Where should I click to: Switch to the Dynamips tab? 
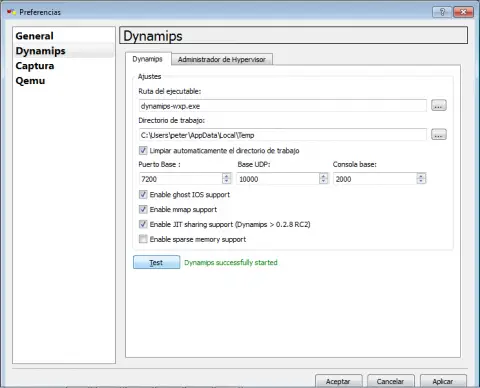click(x=147, y=59)
